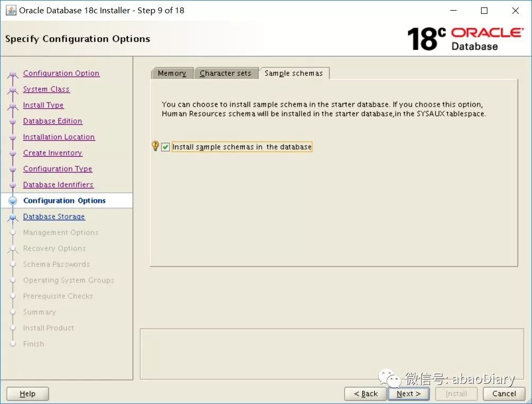This screenshot has height=404, width=532.
Task: Click Next to continue installation
Action: tap(408, 394)
